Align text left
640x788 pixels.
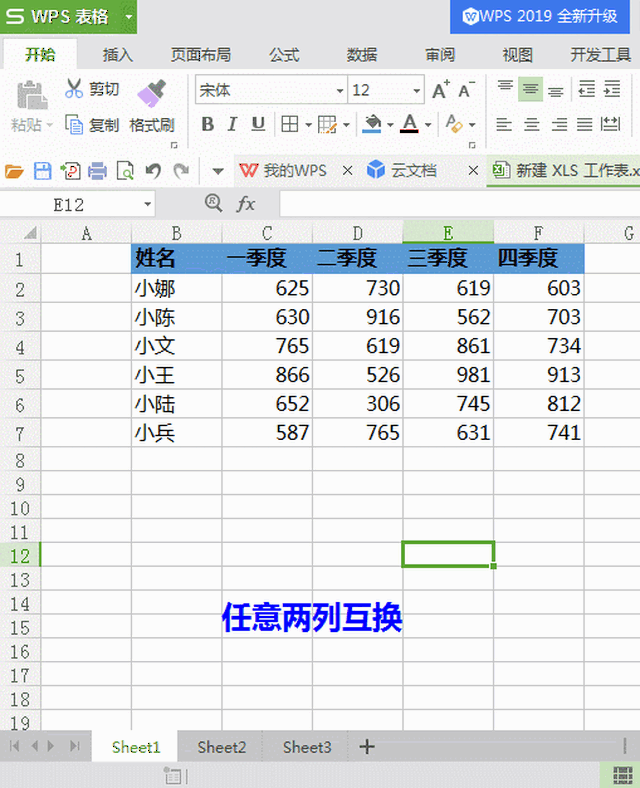[504, 124]
